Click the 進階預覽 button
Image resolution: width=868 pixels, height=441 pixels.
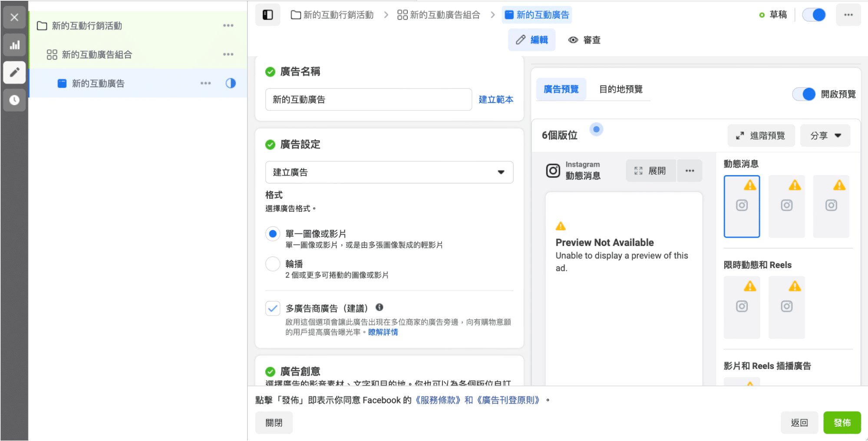[761, 136]
